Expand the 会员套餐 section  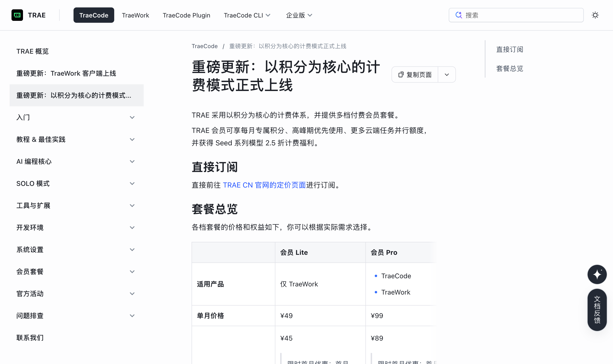76,272
